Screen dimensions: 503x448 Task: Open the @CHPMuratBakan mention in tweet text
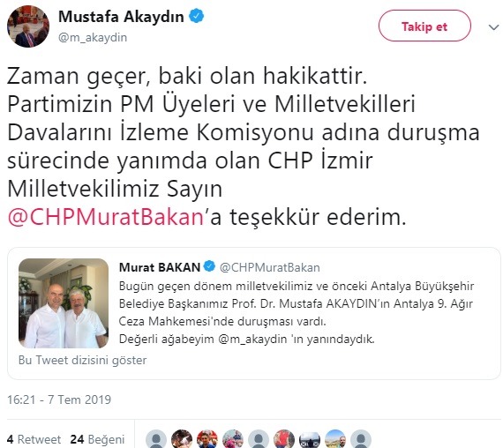106,217
